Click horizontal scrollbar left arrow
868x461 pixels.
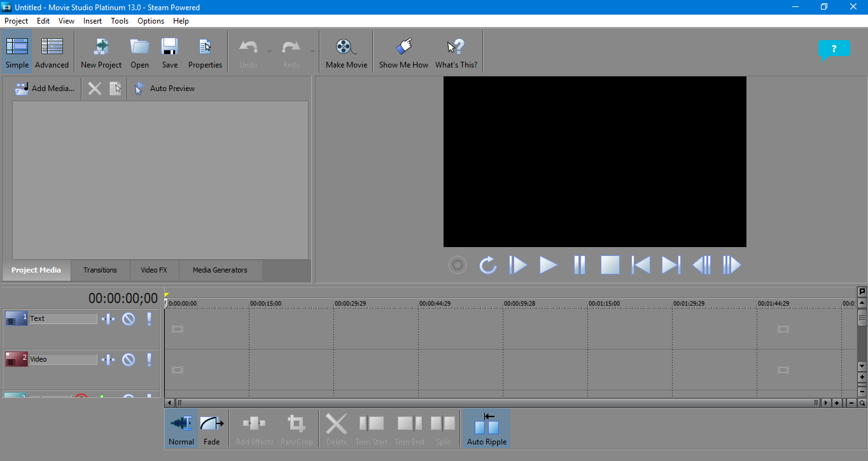169,403
